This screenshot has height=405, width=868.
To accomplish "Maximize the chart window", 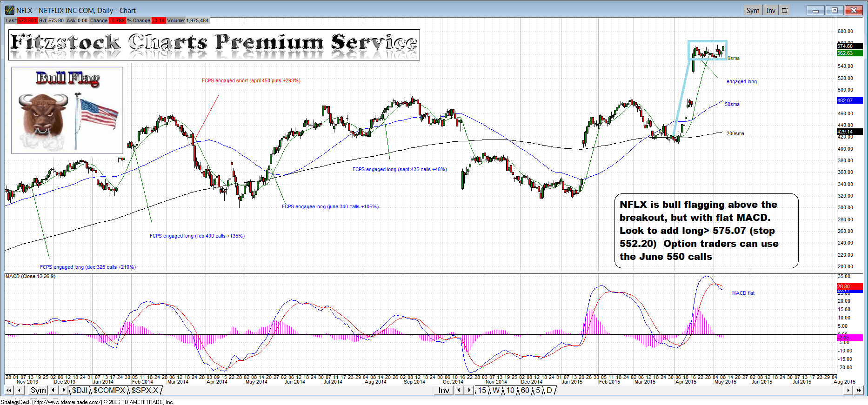I will click(x=835, y=10).
